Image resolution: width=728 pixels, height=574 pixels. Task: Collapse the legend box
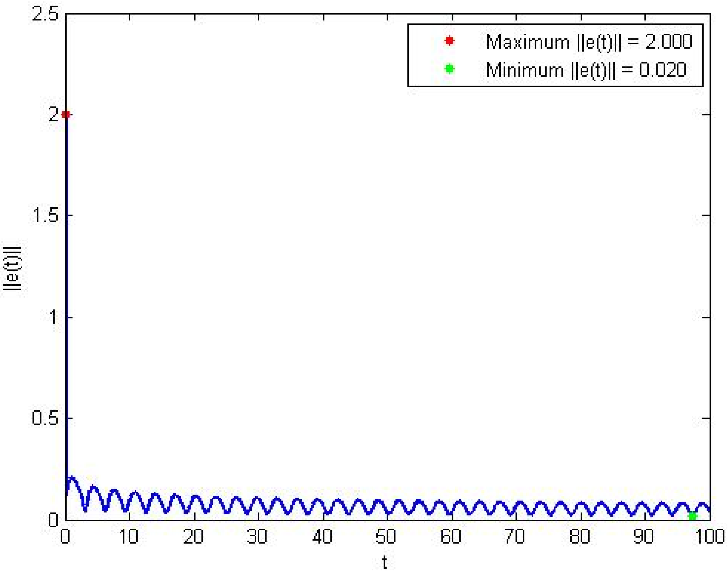tap(554, 55)
